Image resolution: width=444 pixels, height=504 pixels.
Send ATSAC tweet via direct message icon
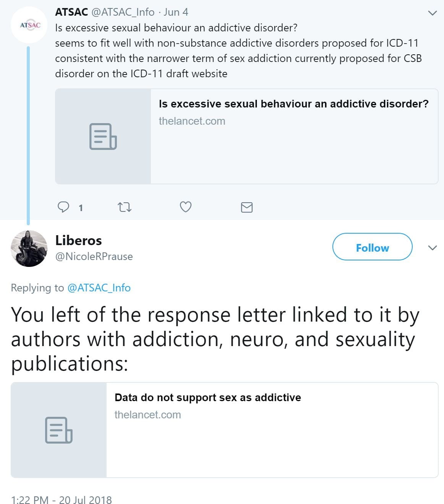click(x=247, y=207)
